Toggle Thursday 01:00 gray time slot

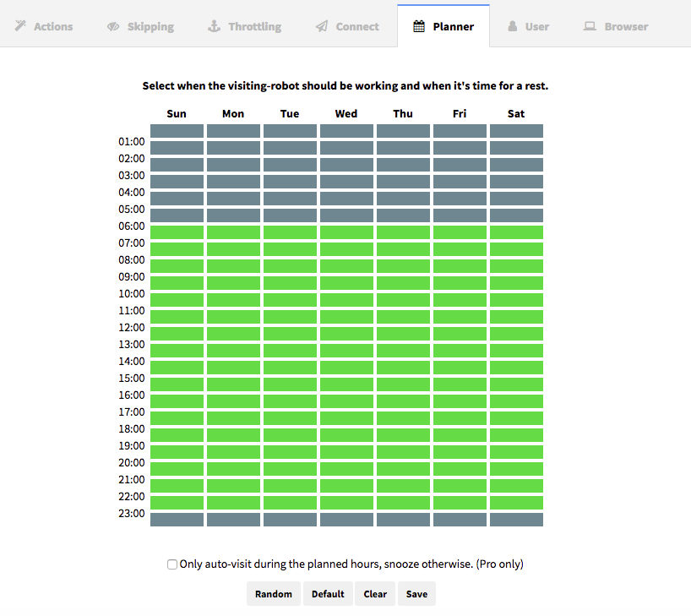pyautogui.click(x=403, y=148)
